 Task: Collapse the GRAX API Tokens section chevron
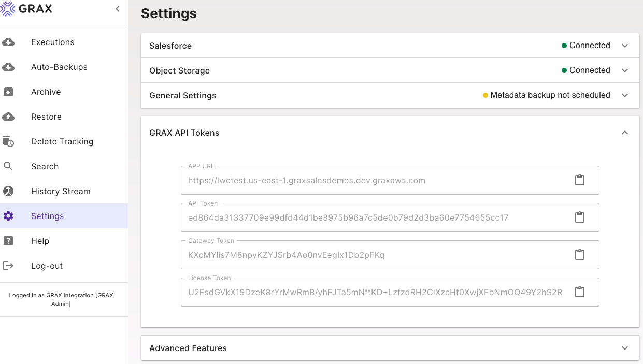pyautogui.click(x=625, y=133)
